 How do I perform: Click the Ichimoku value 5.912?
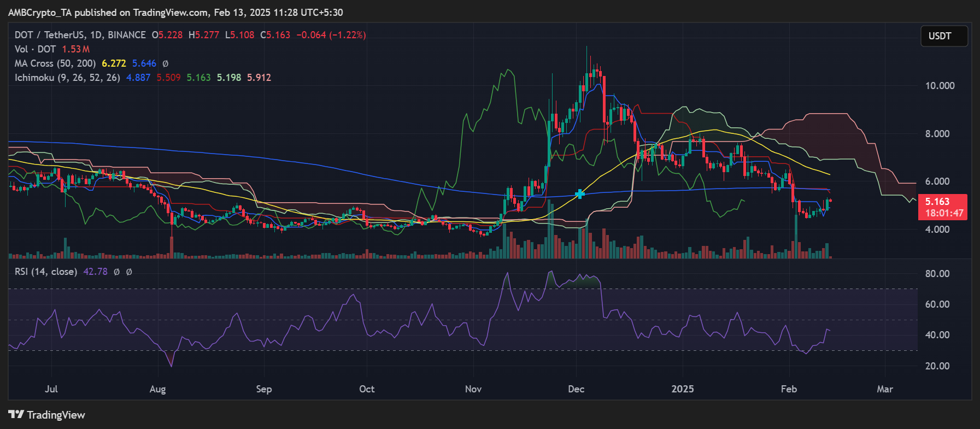pyautogui.click(x=259, y=78)
